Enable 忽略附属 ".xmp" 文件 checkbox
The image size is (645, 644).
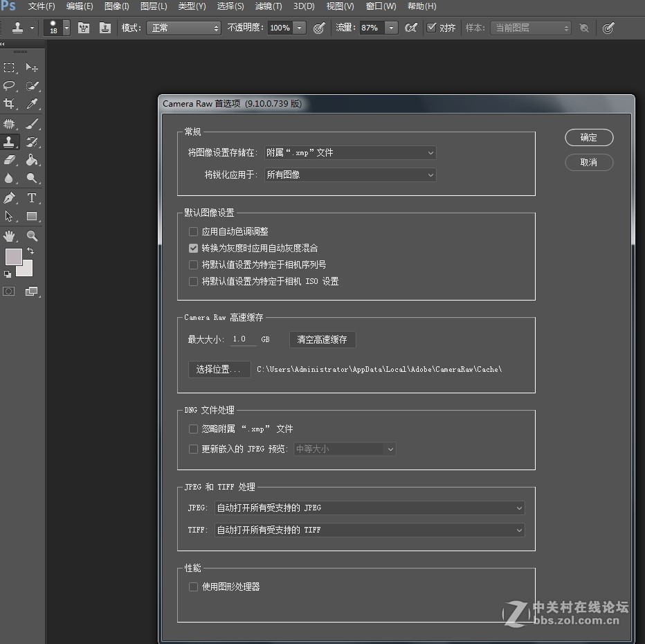click(x=193, y=429)
